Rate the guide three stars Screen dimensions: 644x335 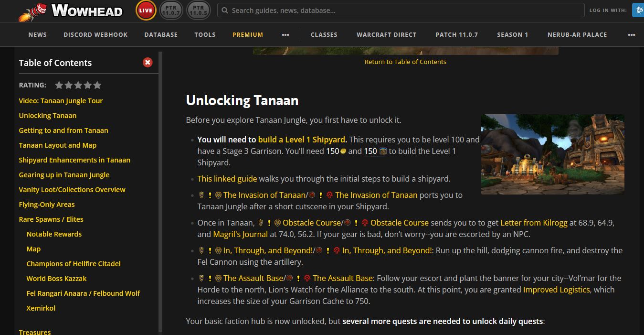[x=78, y=85]
